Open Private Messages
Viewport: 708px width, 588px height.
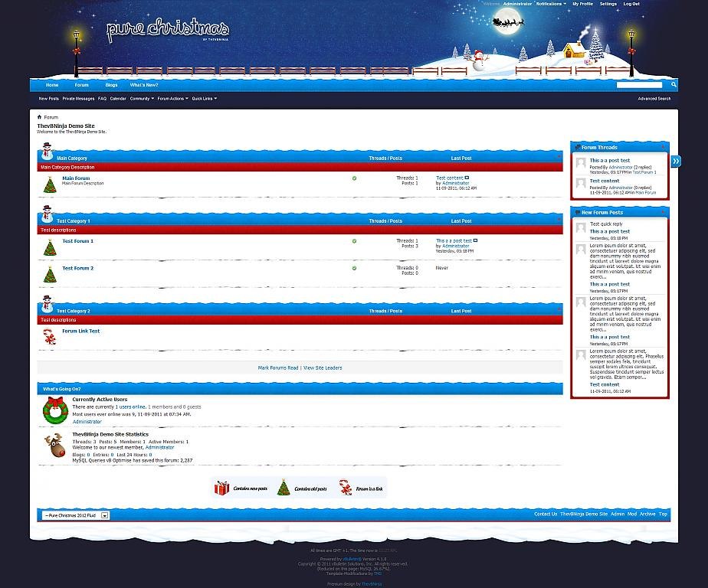click(79, 98)
